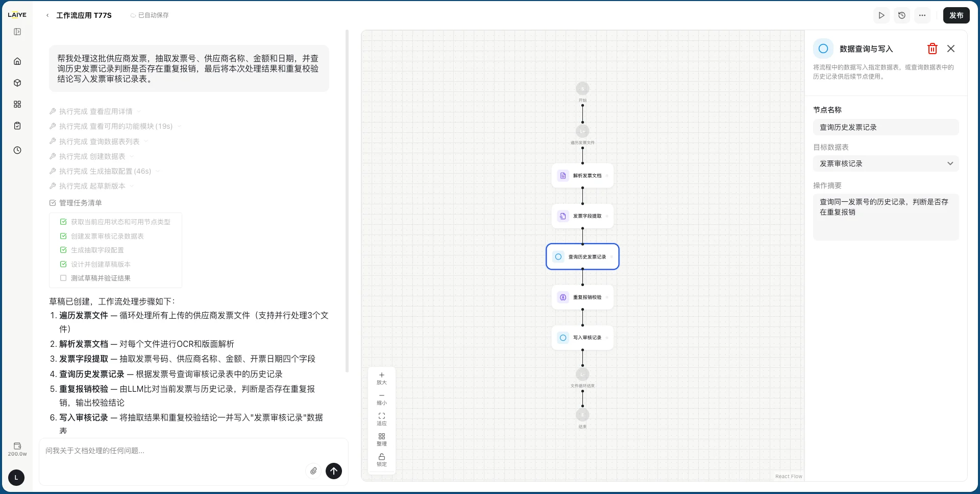Zoom in the canvas with 放大
This screenshot has height=494, width=980.
[x=382, y=378]
